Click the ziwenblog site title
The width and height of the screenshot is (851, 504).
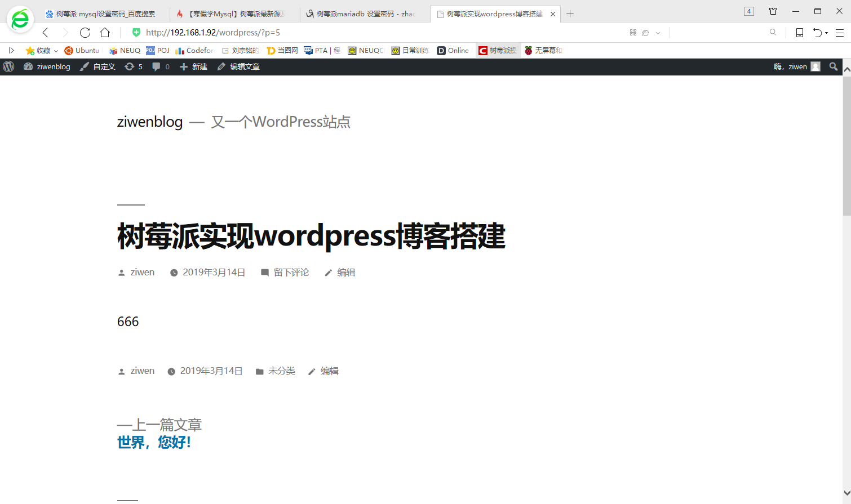(150, 122)
